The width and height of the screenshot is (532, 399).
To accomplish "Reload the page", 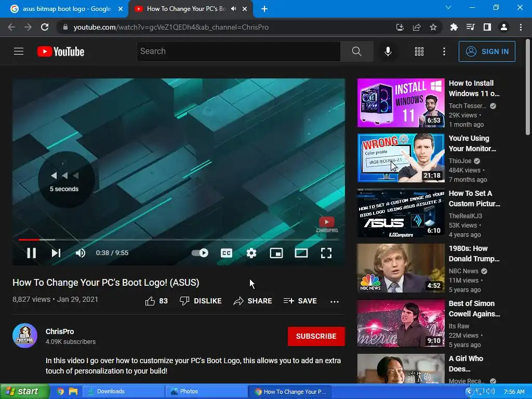I will pyautogui.click(x=45, y=27).
